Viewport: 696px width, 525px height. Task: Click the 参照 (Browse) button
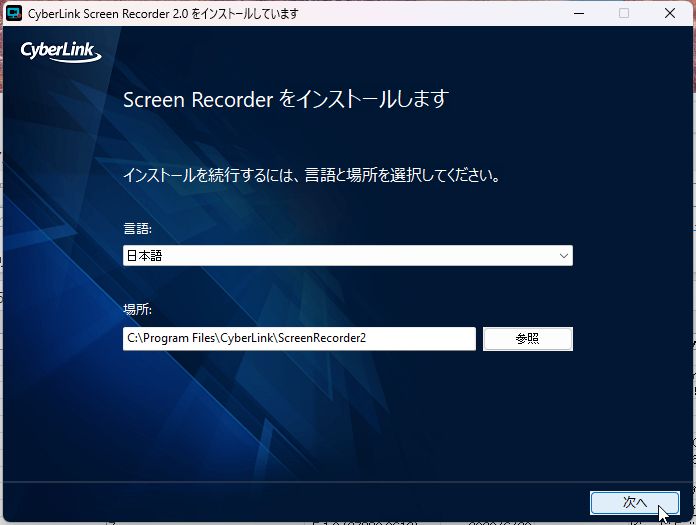528,339
